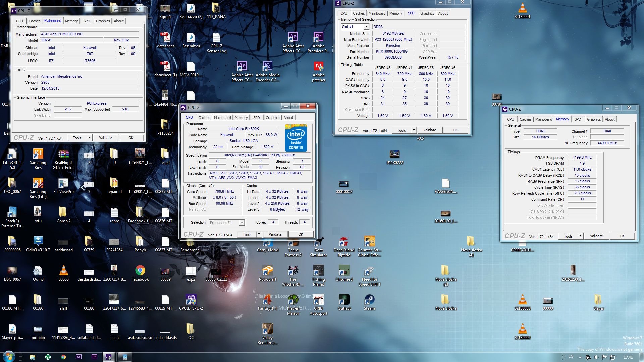Open the Windows Start menu
644x362 pixels.
pos(9,356)
